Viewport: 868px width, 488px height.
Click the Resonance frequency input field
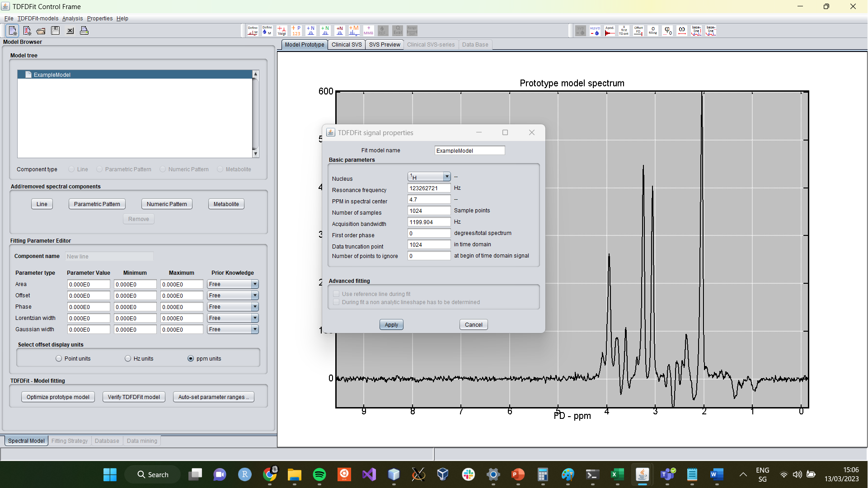pyautogui.click(x=429, y=188)
